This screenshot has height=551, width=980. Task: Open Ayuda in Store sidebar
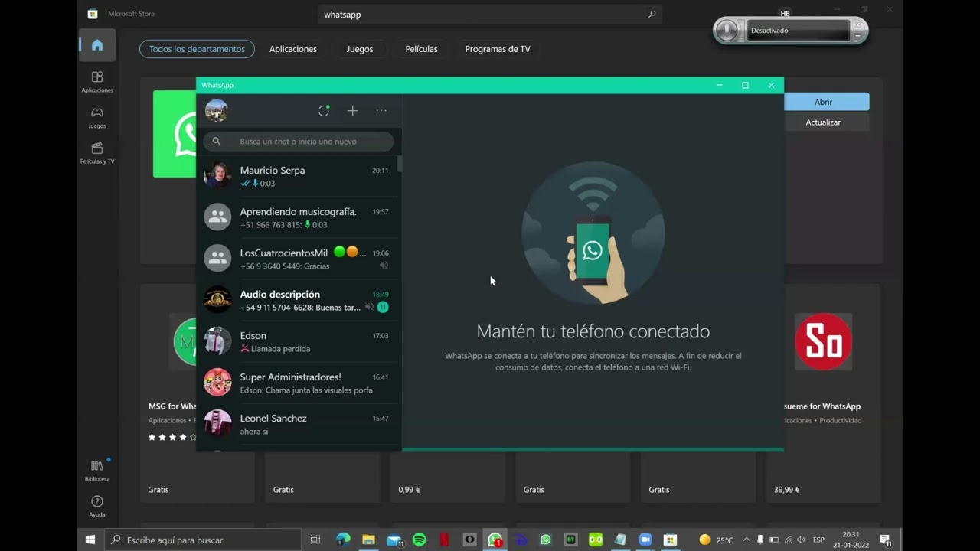pos(97,506)
